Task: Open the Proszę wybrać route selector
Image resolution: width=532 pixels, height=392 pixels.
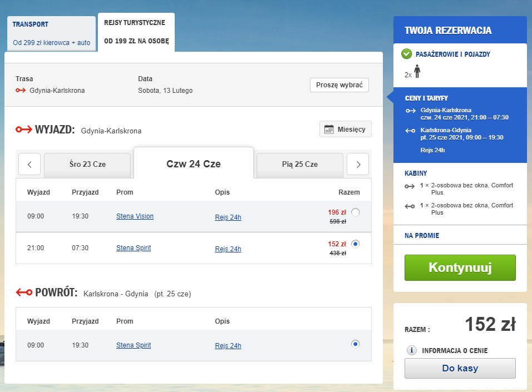Action: tap(339, 85)
